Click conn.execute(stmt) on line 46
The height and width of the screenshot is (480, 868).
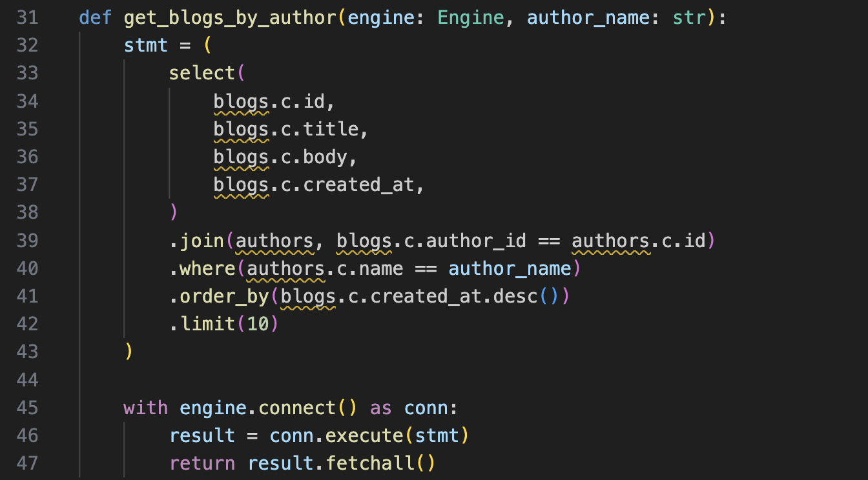tap(368, 435)
